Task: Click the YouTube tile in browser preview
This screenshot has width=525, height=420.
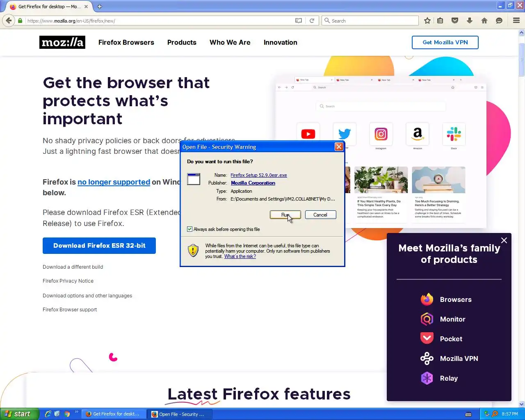Action: coord(308,134)
